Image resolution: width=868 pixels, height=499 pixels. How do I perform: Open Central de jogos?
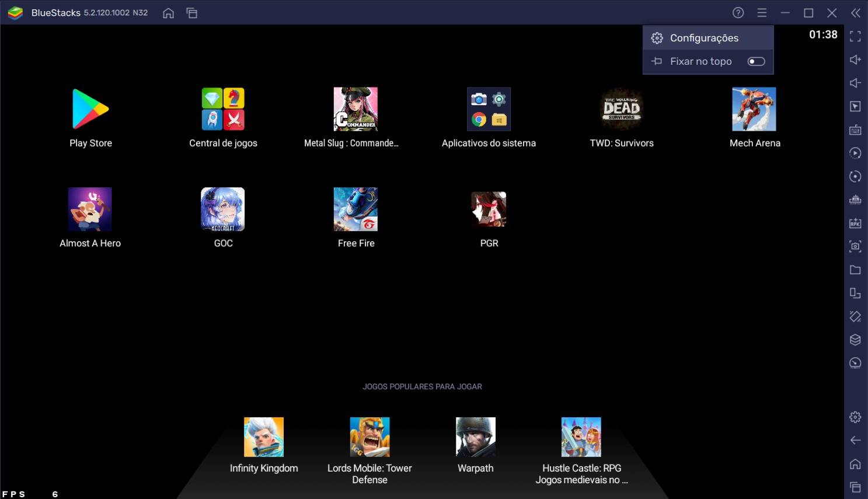223,109
